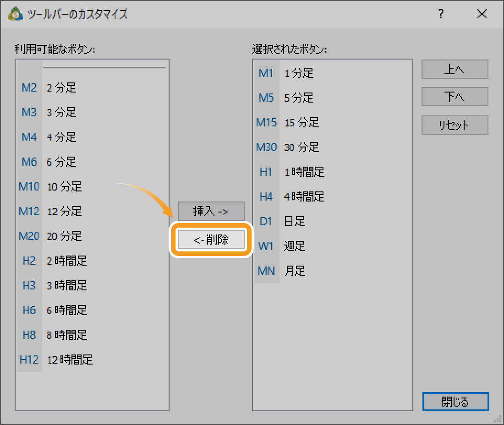The height and width of the screenshot is (425, 504).
Task: Click the 挿入 -> insert button
Action: point(211,211)
